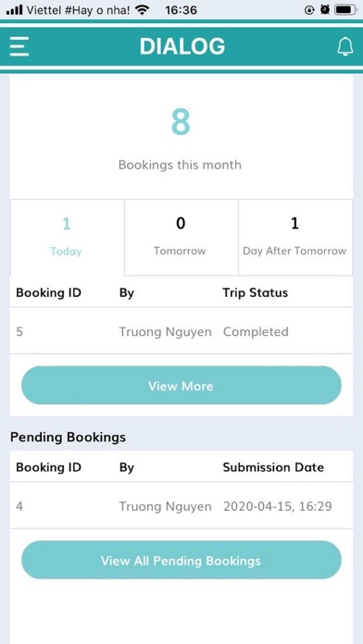Tap the Trip Status column header
Viewport: 363px width, 644px height.
tap(256, 292)
